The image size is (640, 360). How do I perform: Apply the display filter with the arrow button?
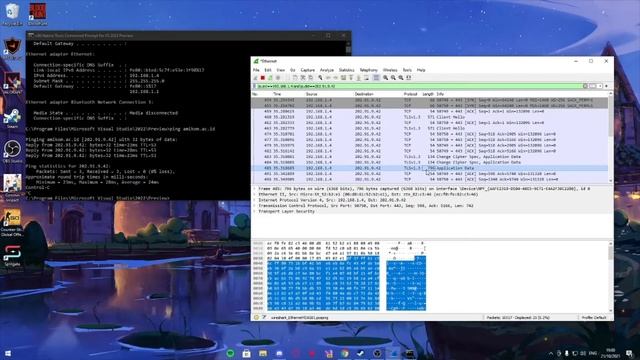[592, 86]
